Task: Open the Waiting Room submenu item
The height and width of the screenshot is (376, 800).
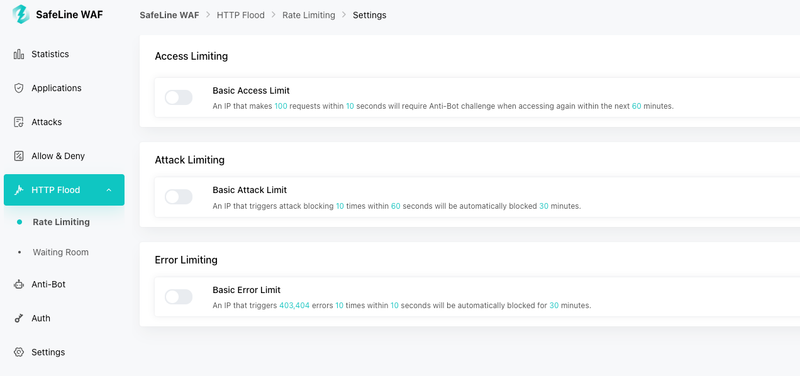Action: tap(61, 252)
